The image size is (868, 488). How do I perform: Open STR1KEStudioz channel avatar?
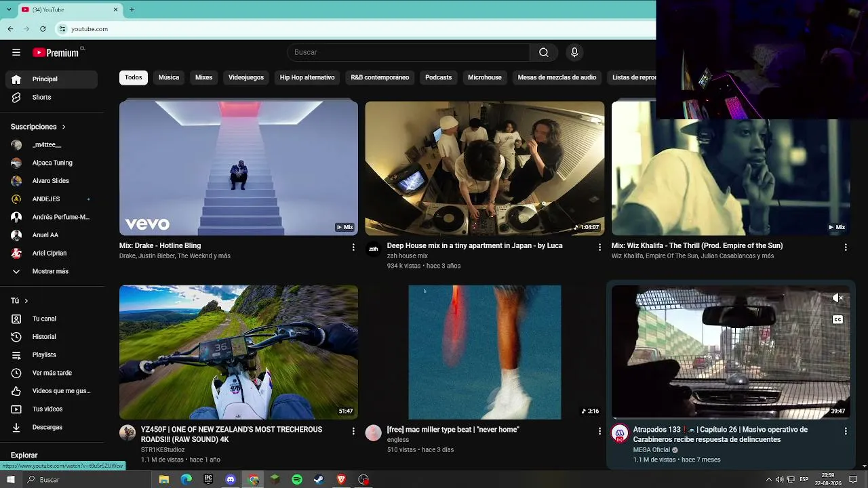tap(127, 433)
